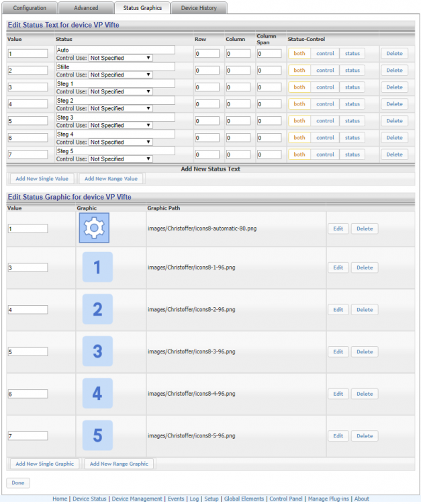Click the Row input field for Stille

coord(207,71)
